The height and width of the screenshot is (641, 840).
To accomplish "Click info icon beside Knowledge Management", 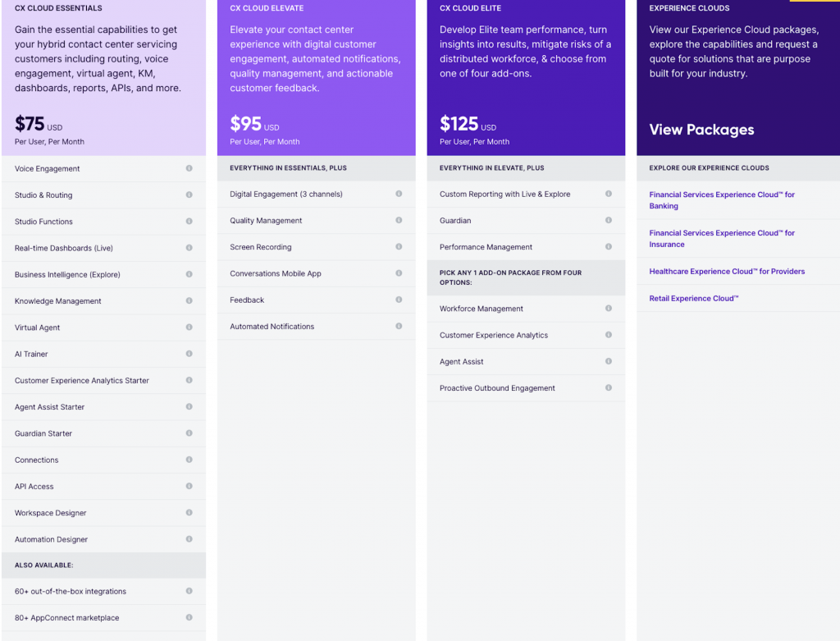I will (x=189, y=300).
